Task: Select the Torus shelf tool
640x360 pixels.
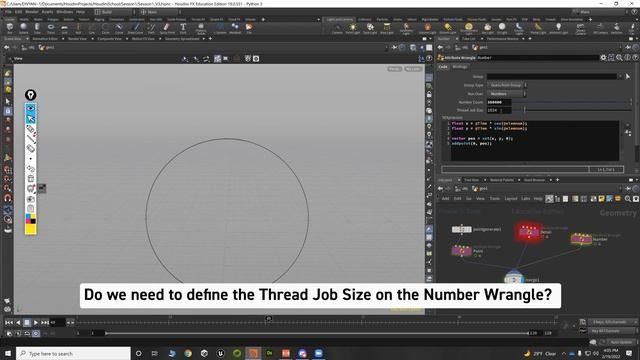Action: pyautogui.click(x=51, y=28)
